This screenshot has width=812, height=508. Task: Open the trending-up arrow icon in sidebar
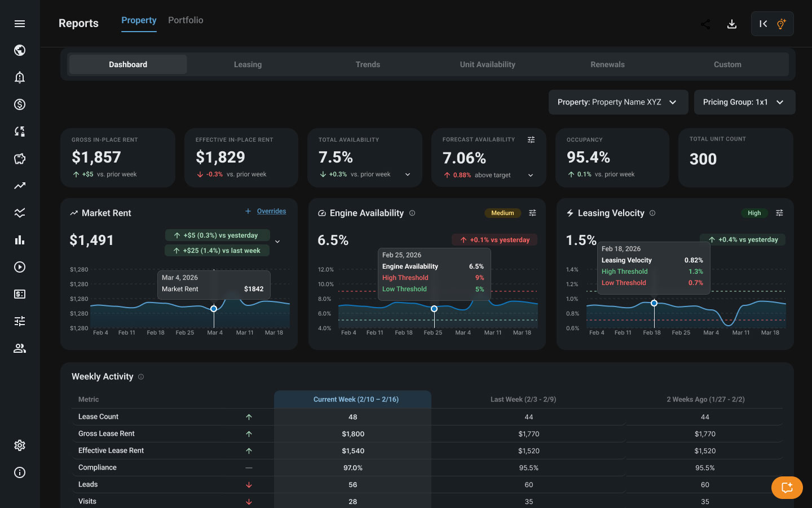20,186
